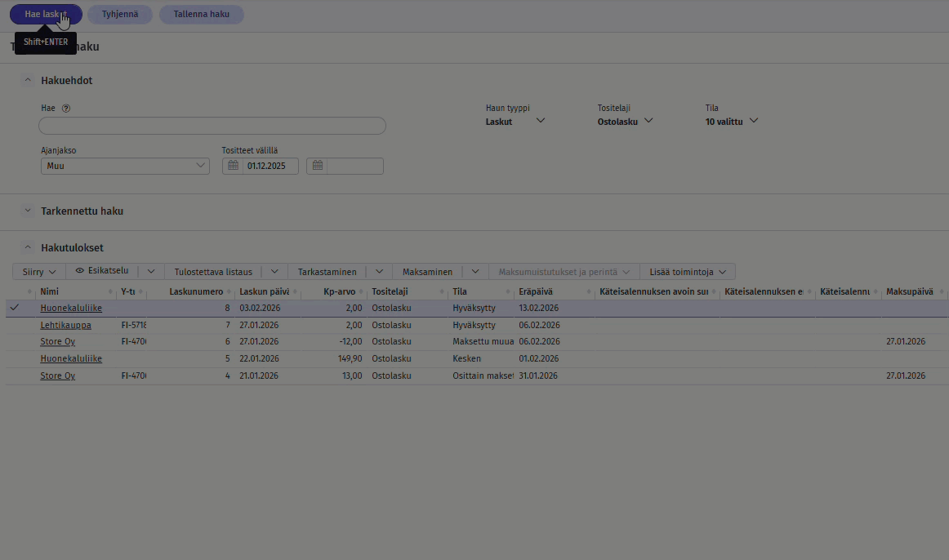Image resolution: width=949 pixels, height=560 pixels.
Task: Open the Lisää toimintoja menu
Action: 687,272
